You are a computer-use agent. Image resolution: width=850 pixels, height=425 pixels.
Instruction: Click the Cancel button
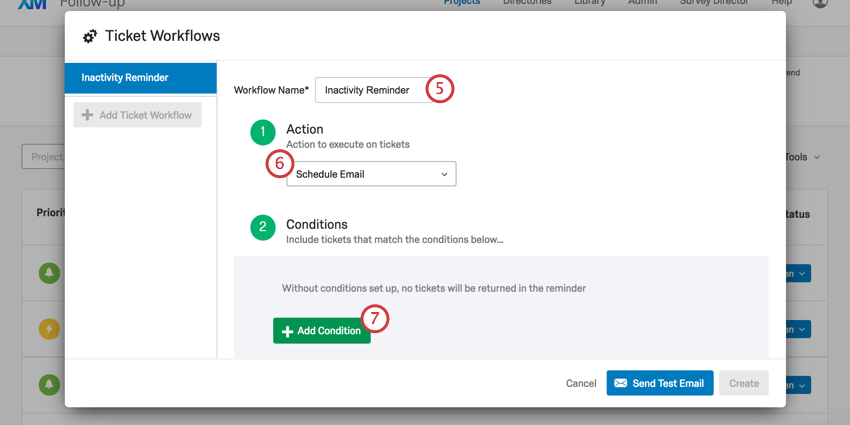tap(581, 383)
